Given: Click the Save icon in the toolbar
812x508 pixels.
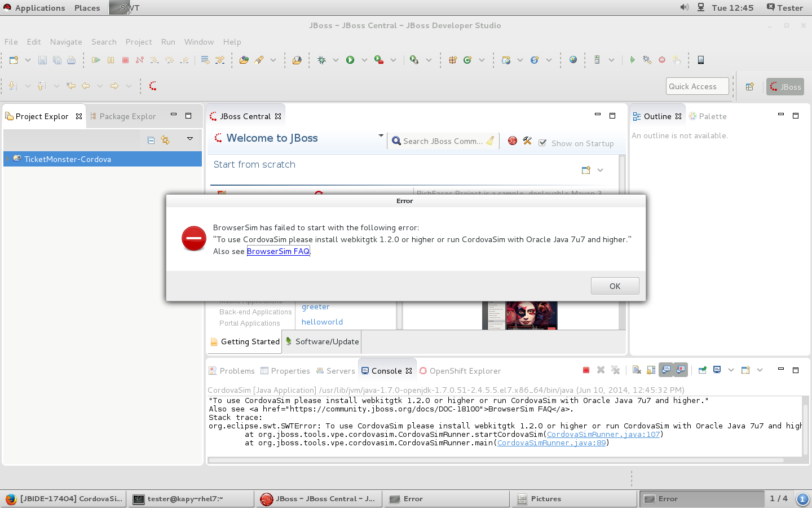Looking at the screenshot, I should (x=42, y=60).
